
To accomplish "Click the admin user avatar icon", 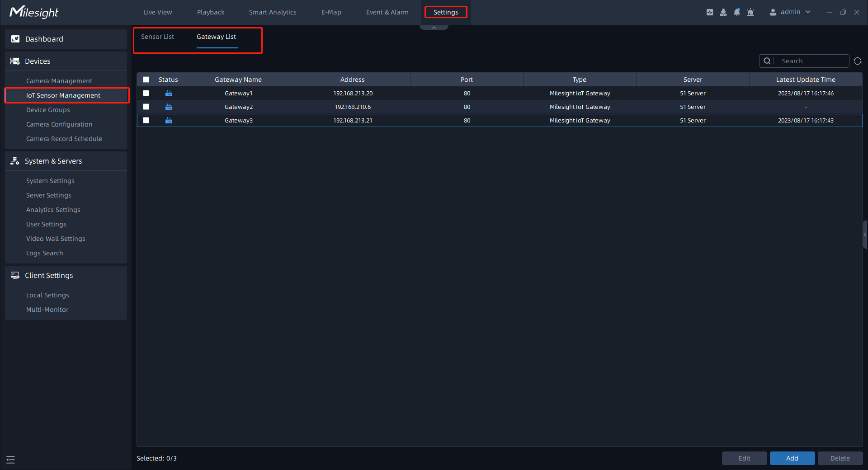I will tap(773, 12).
